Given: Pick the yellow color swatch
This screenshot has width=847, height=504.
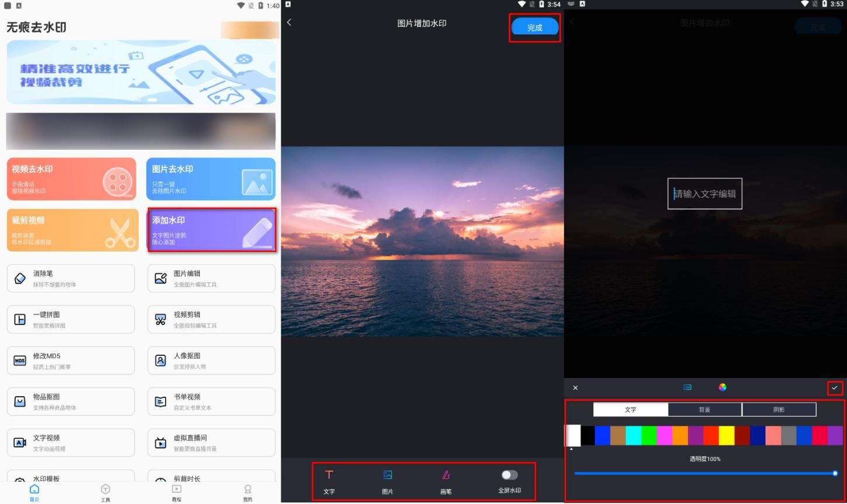Looking at the screenshot, I should [x=726, y=436].
